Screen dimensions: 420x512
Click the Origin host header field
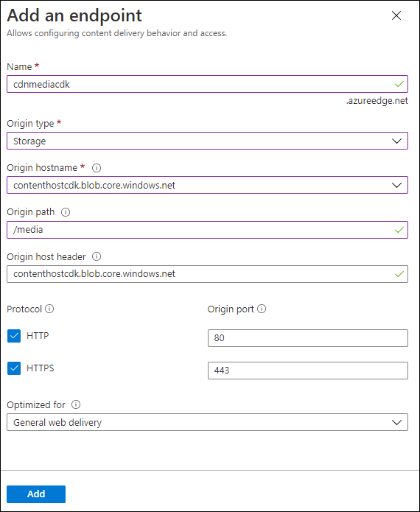point(207,273)
